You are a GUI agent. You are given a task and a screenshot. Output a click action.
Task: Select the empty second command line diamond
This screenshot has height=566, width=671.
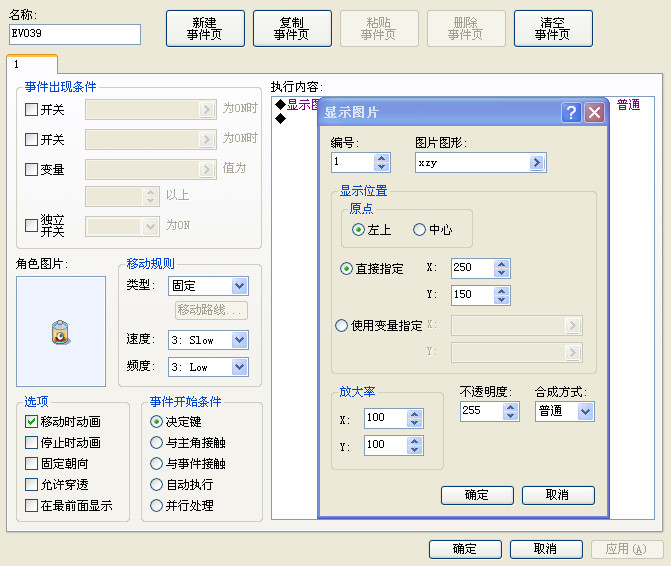click(x=281, y=119)
